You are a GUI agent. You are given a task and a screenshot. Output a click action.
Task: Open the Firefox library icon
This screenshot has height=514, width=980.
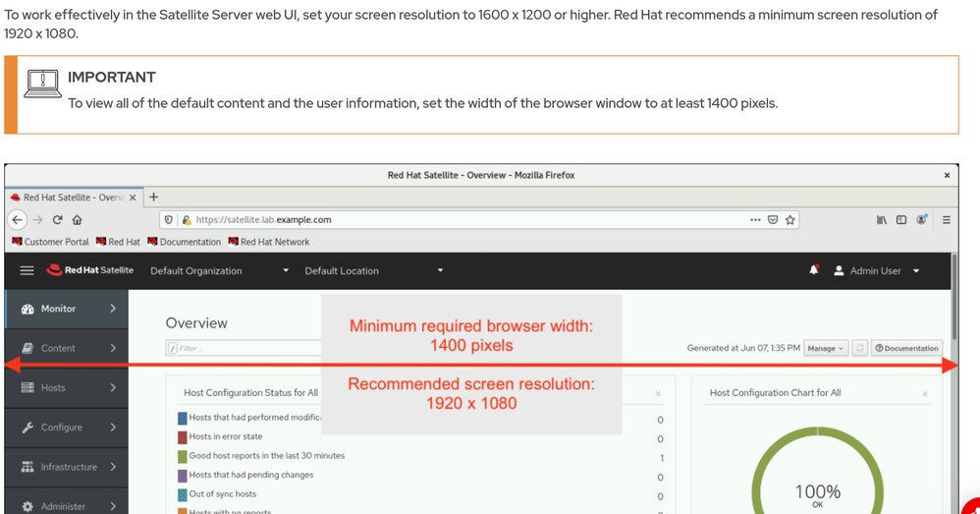[881, 220]
